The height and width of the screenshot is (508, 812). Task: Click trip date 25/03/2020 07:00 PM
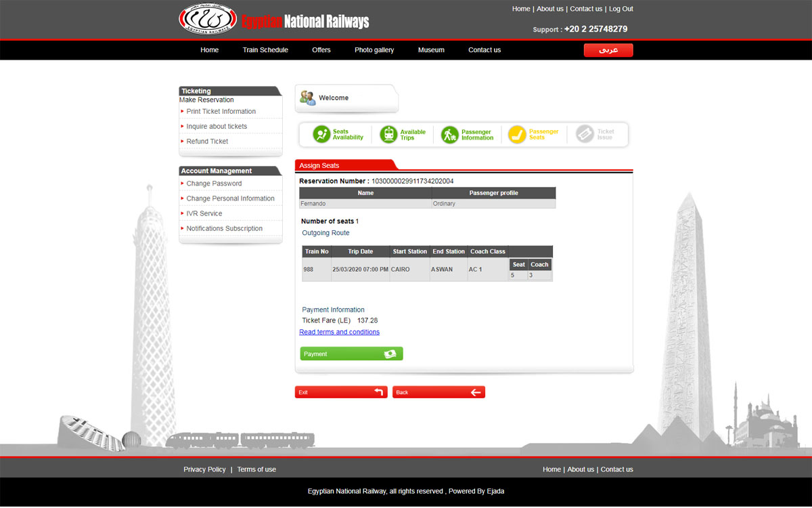(361, 269)
